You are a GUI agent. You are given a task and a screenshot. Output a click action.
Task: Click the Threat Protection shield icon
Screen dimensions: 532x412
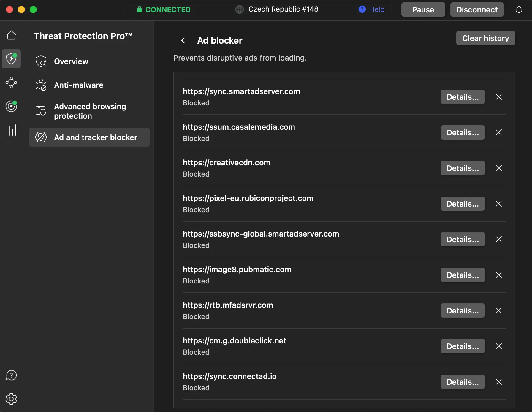coord(11,59)
